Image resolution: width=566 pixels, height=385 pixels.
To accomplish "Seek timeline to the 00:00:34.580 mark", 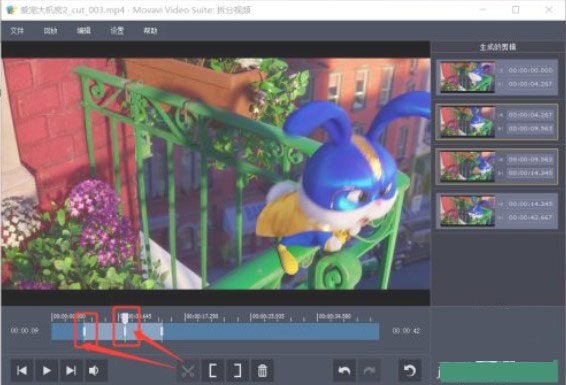I will 334,316.
